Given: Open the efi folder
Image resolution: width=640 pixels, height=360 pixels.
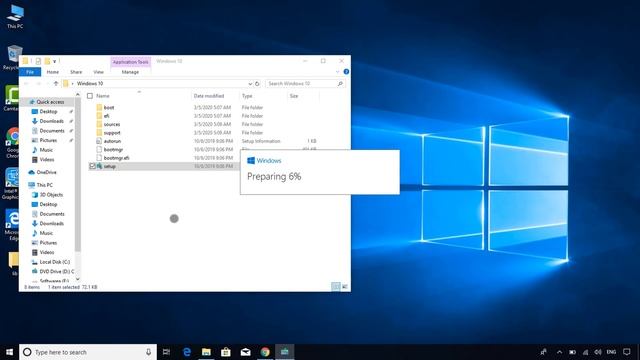Looking at the screenshot, I should (x=106, y=116).
